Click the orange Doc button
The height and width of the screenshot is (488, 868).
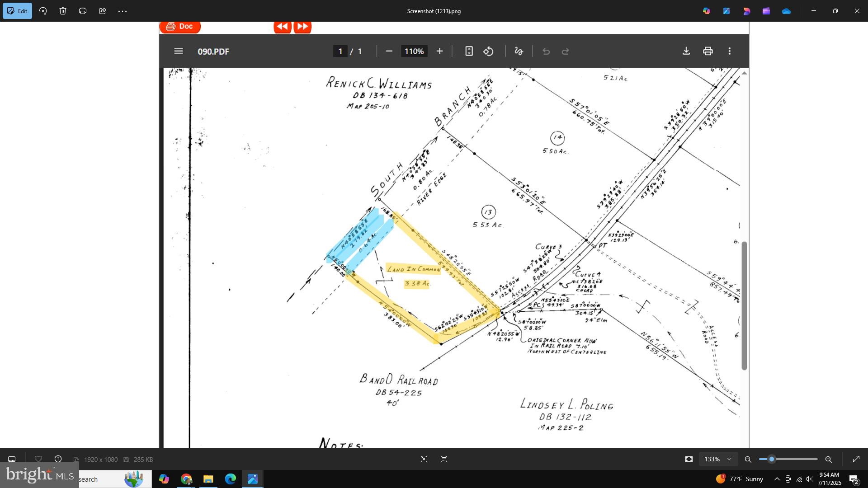pos(180,26)
